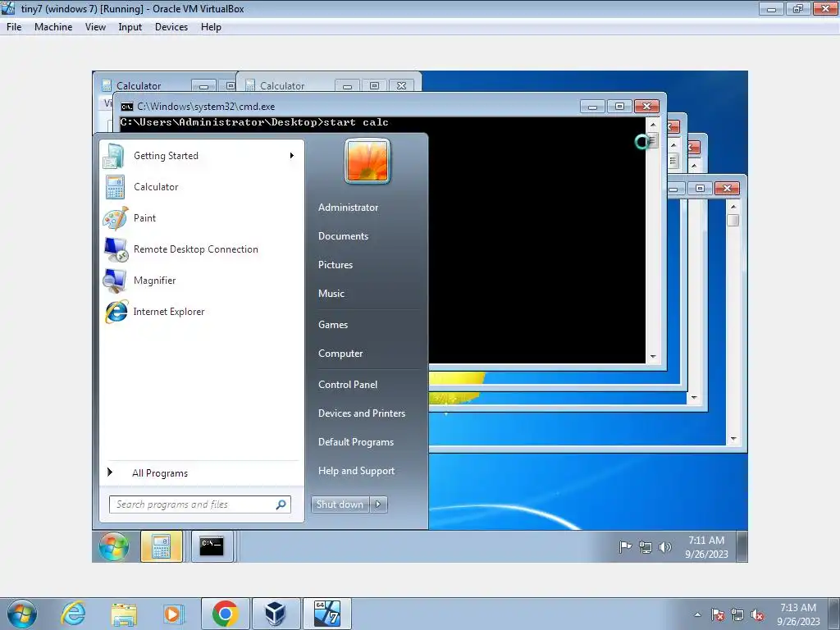840x630 pixels.
Task: Expand the Getting Started submenu arrow
Action: point(292,155)
